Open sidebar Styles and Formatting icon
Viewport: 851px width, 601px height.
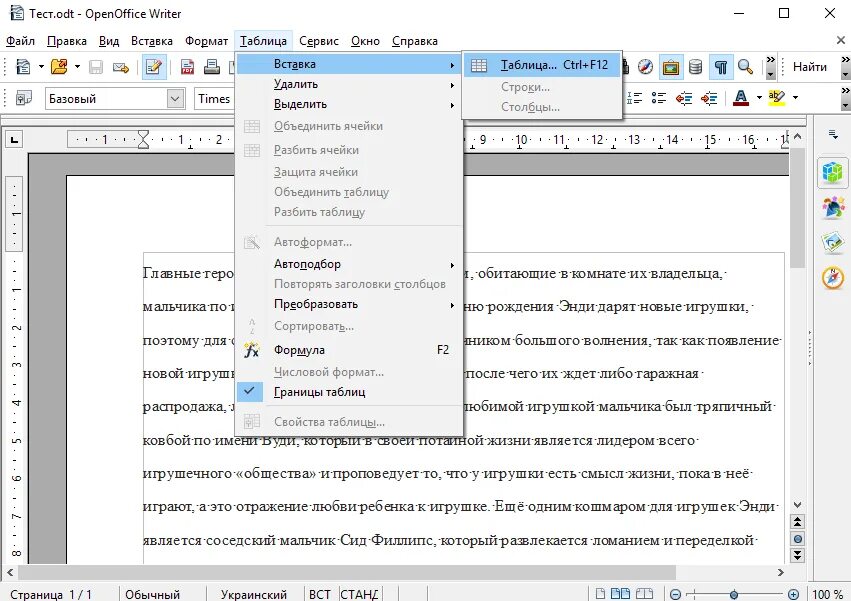(833, 208)
